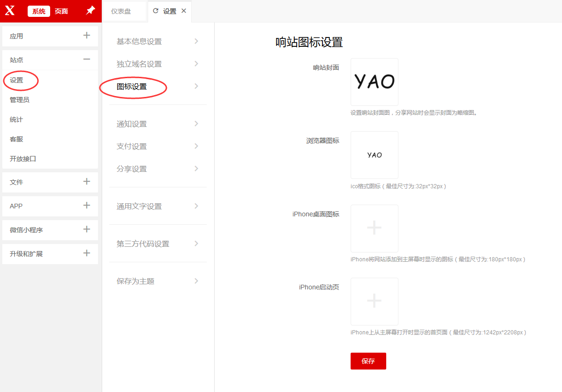Open 支付设置 in settings menu
Viewport: 562px width, 392px height.
click(x=132, y=146)
